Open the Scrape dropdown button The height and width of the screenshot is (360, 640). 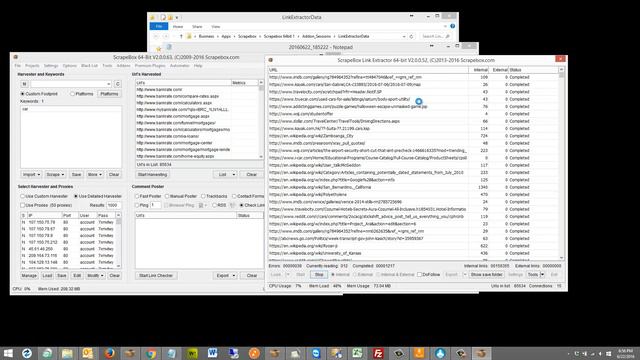pos(55,175)
